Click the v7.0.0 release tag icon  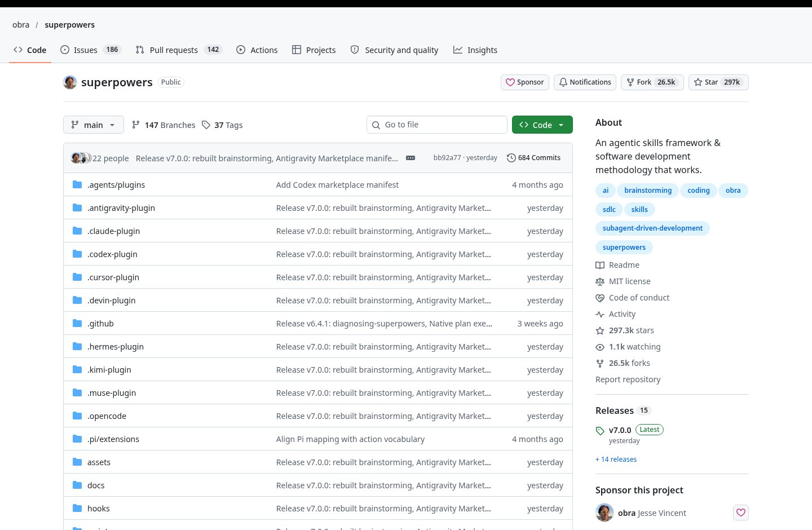click(x=600, y=431)
